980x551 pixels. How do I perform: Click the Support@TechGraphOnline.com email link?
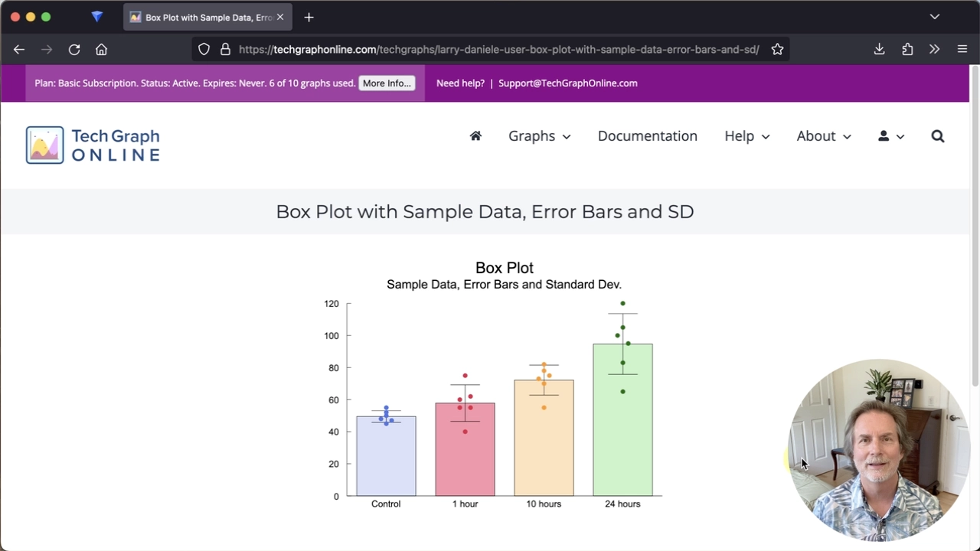coord(567,83)
